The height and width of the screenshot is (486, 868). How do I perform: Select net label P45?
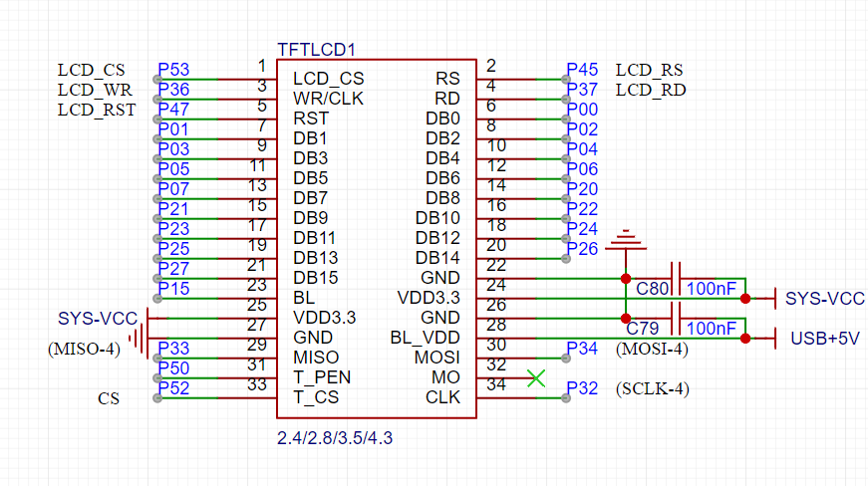(582, 70)
